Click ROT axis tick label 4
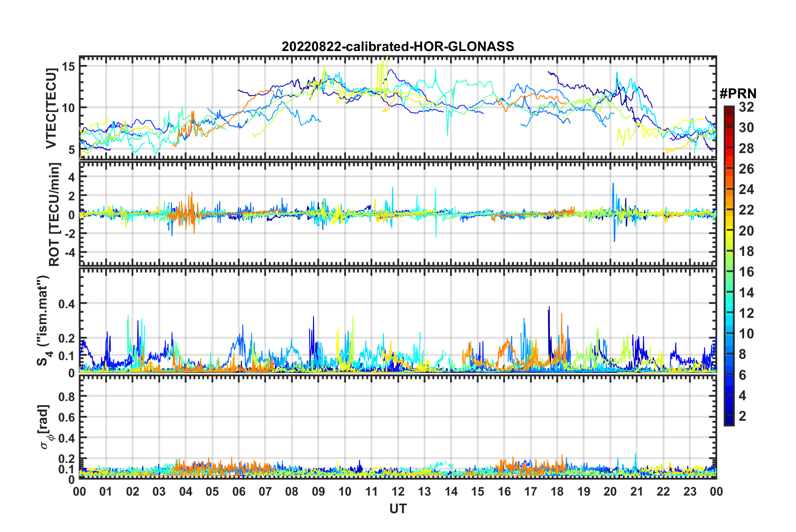796x532 pixels. tap(72, 177)
